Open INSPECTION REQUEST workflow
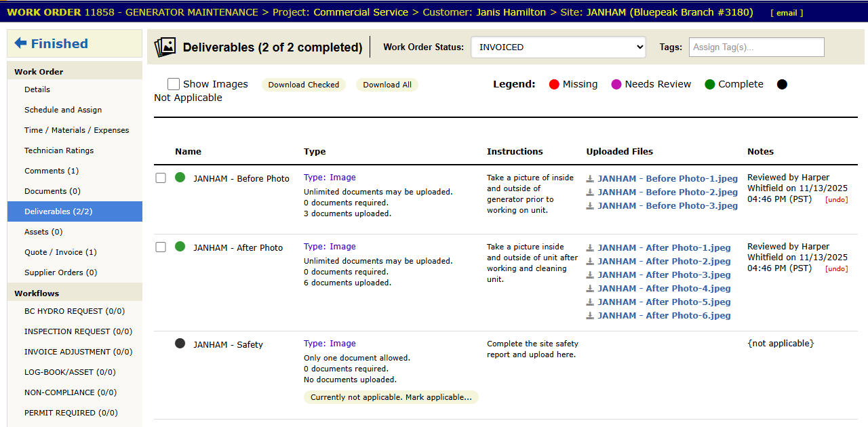This screenshot has width=868, height=427. tap(75, 331)
